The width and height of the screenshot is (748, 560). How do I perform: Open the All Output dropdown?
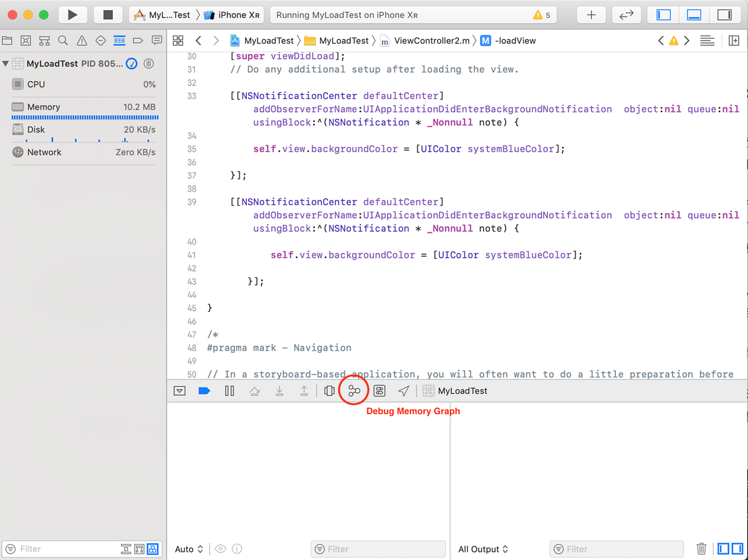(x=482, y=549)
